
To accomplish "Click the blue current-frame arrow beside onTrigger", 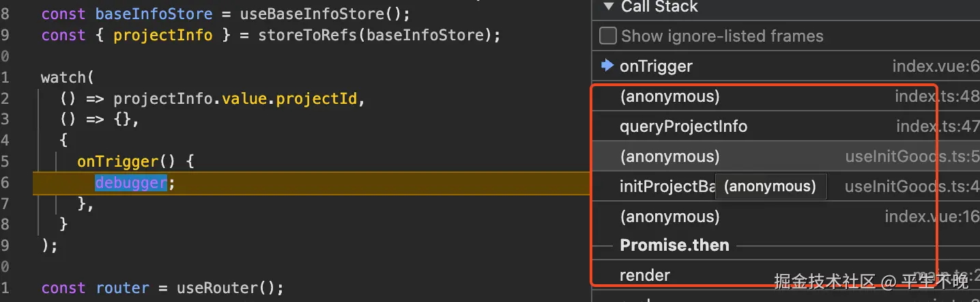I will pos(607,66).
